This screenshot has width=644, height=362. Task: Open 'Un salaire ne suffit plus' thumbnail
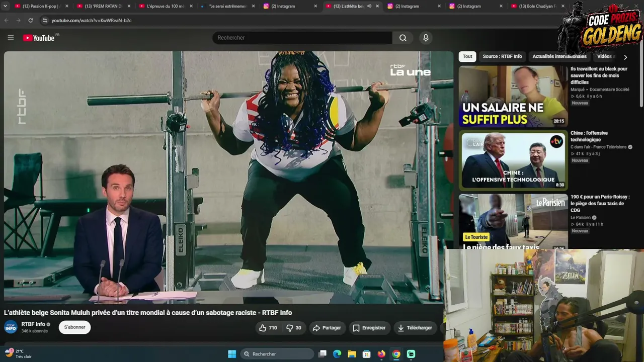[x=513, y=96]
